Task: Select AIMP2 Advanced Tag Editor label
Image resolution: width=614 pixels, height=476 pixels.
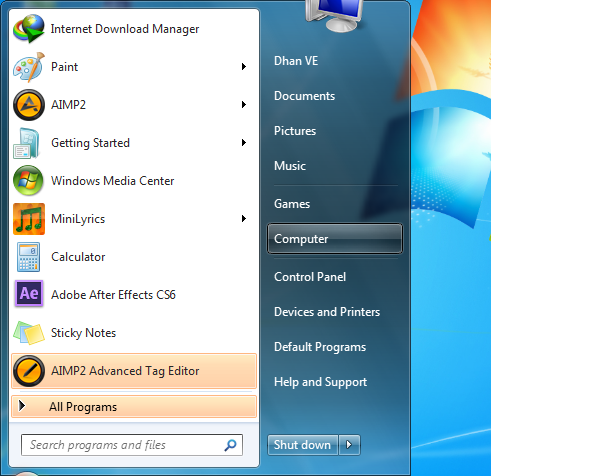Action: pos(125,371)
